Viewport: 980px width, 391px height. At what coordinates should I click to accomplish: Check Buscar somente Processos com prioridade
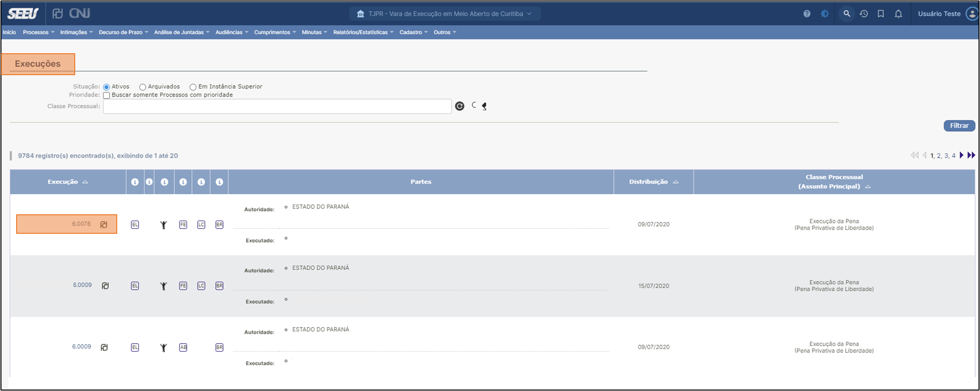coord(107,95)
